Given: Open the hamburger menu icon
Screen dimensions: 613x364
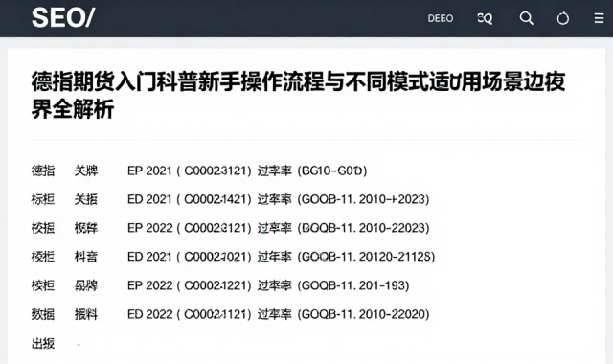Looking at the screenshot, I should click(x=599, y=18).
